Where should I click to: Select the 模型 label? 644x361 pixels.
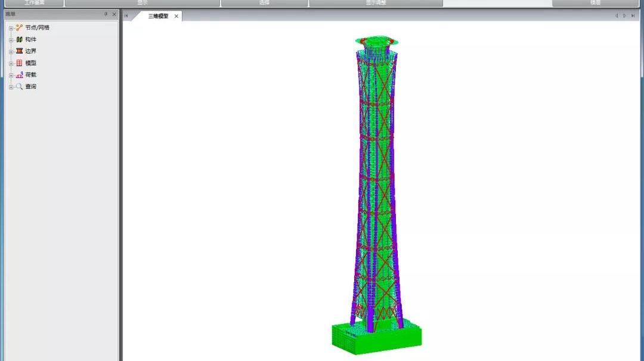(31, 63)
